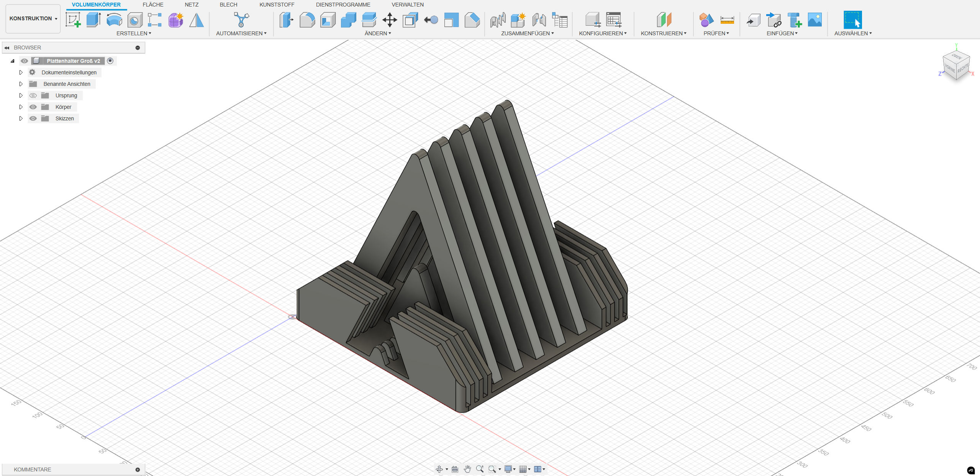Switch to the FLÄCHE tab
The height and width of the screenshot is (476, 980).
pos(153,5)
